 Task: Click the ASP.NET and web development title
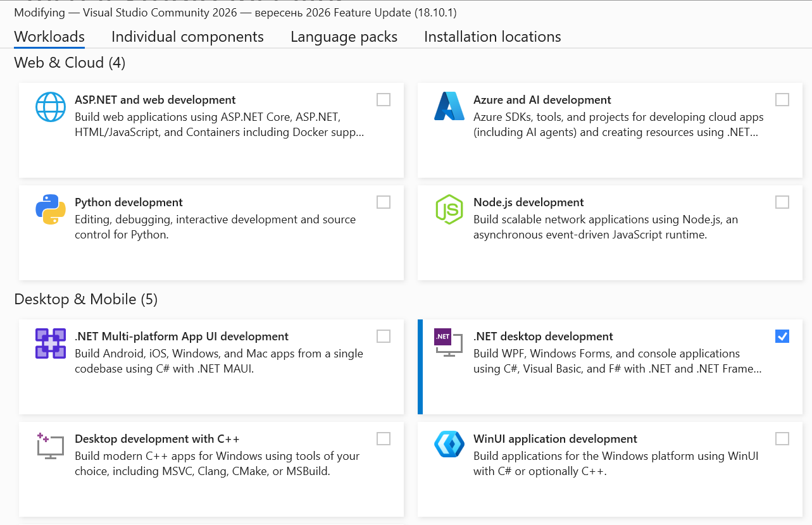pyautogui.click(x=155, y=100)
